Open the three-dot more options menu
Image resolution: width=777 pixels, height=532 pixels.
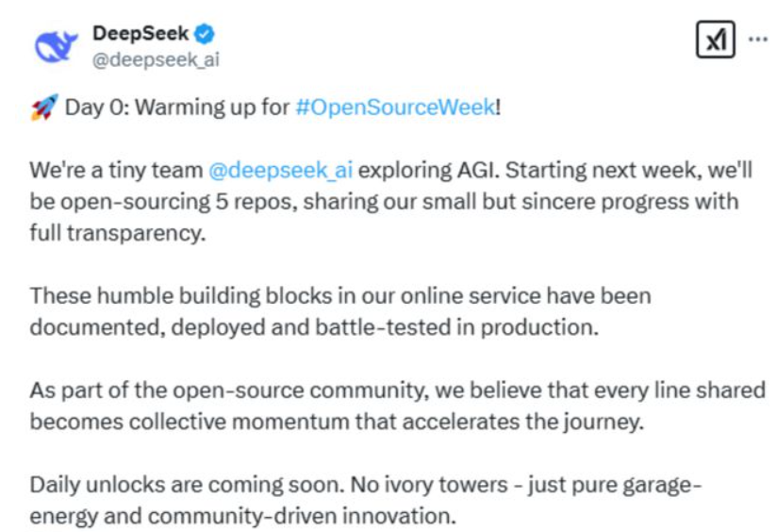pos(758,39)
